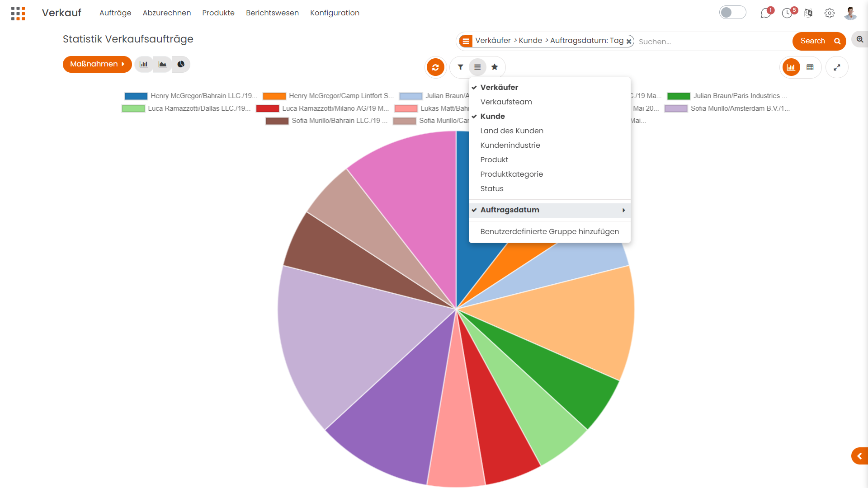Expand Auftragsdatum submenu arrow

(x=623, y=210)
